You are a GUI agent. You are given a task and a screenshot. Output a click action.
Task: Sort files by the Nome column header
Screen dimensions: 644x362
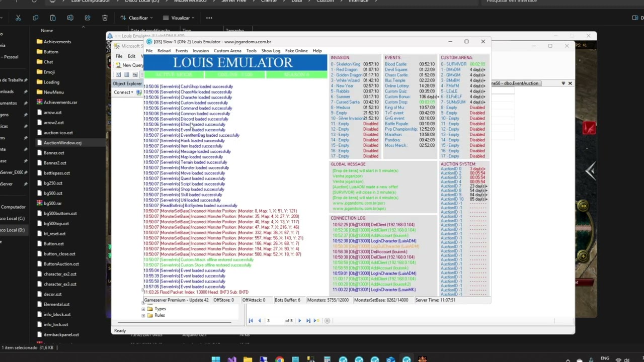pos(47,31)
